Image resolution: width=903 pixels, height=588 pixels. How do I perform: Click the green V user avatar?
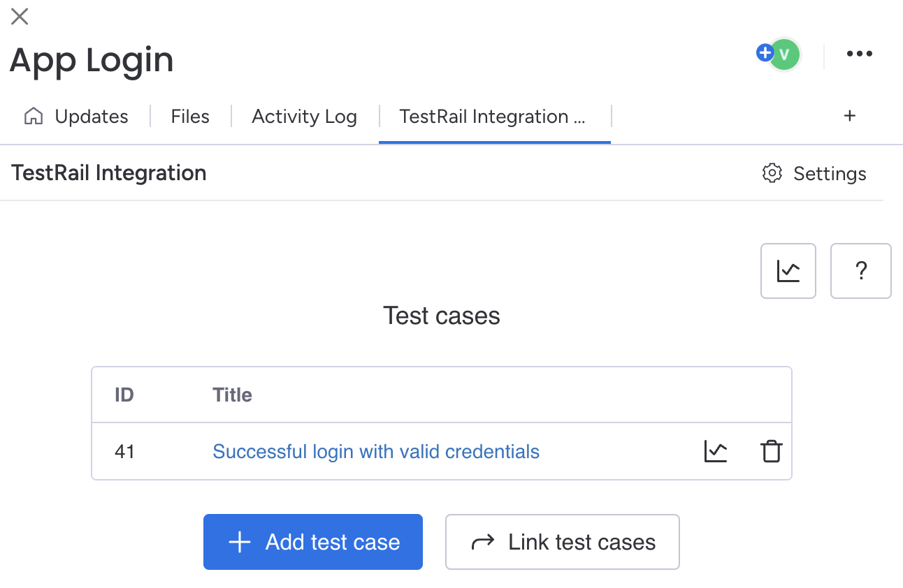[785, 54]
